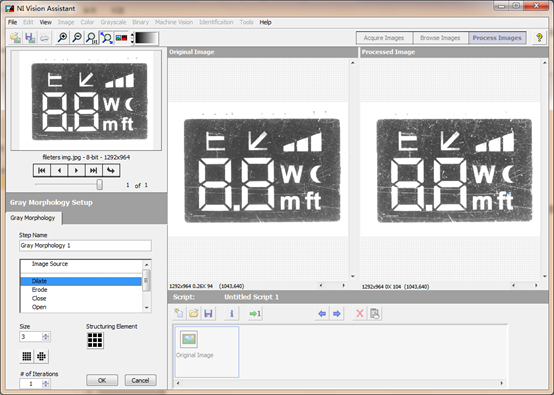
Task: Click the OK button
Action: (102, 380)
